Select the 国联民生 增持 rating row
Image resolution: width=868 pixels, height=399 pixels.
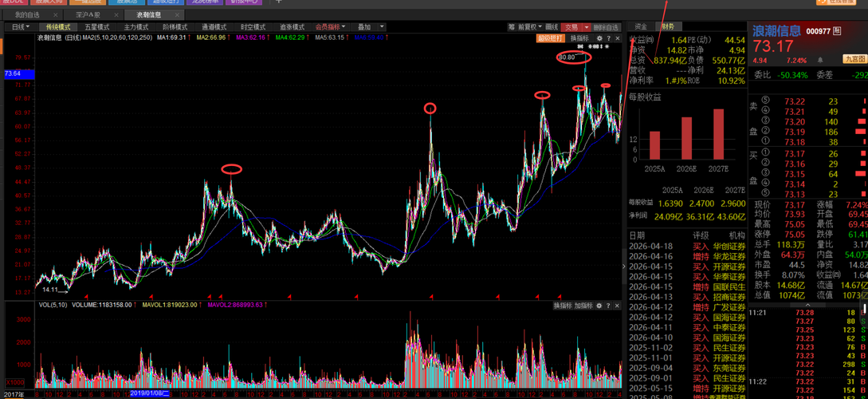686,286
